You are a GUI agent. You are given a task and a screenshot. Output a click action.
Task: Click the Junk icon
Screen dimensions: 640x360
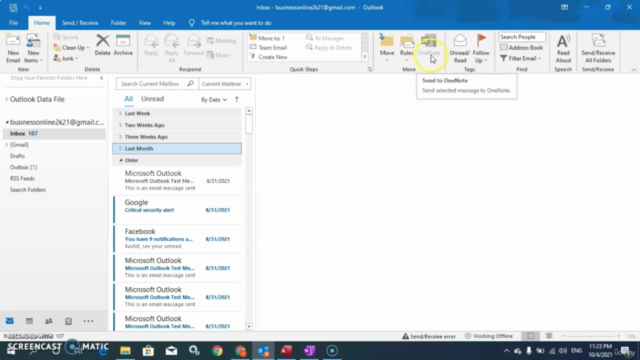coord(57,58)
